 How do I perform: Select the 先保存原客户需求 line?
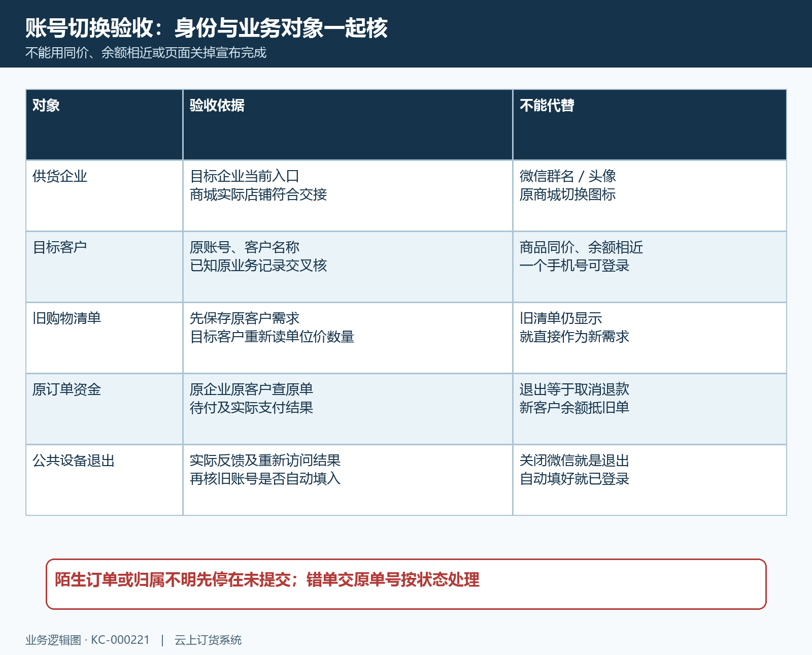point(245,318)
